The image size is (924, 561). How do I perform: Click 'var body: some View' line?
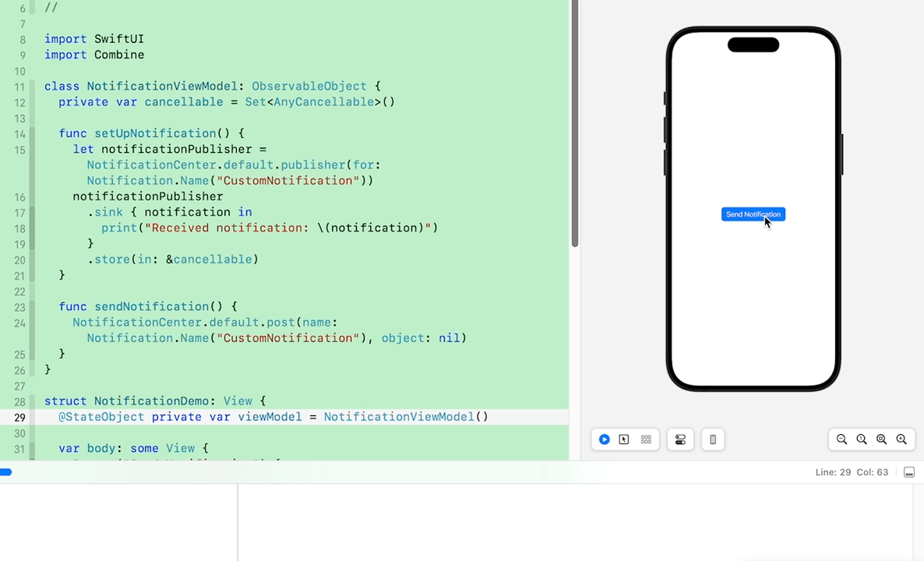pyautogui.click(x=134, y=448)
